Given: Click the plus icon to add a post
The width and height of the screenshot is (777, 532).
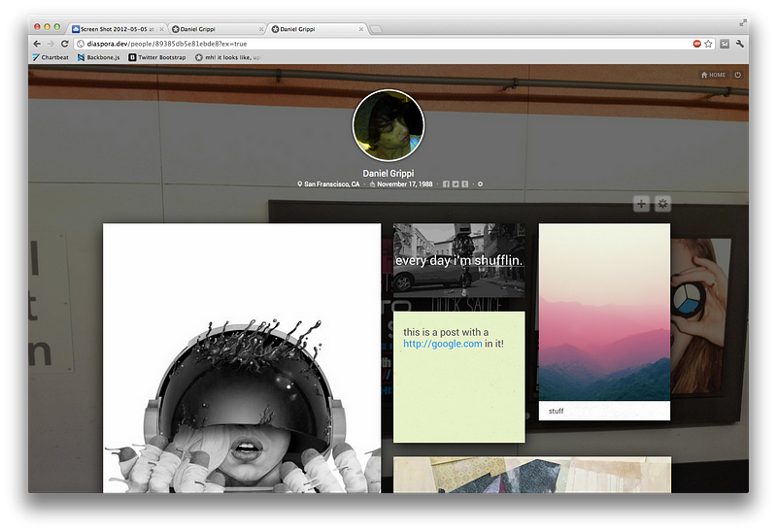Looking at the screenshot, I should (641, 204).
